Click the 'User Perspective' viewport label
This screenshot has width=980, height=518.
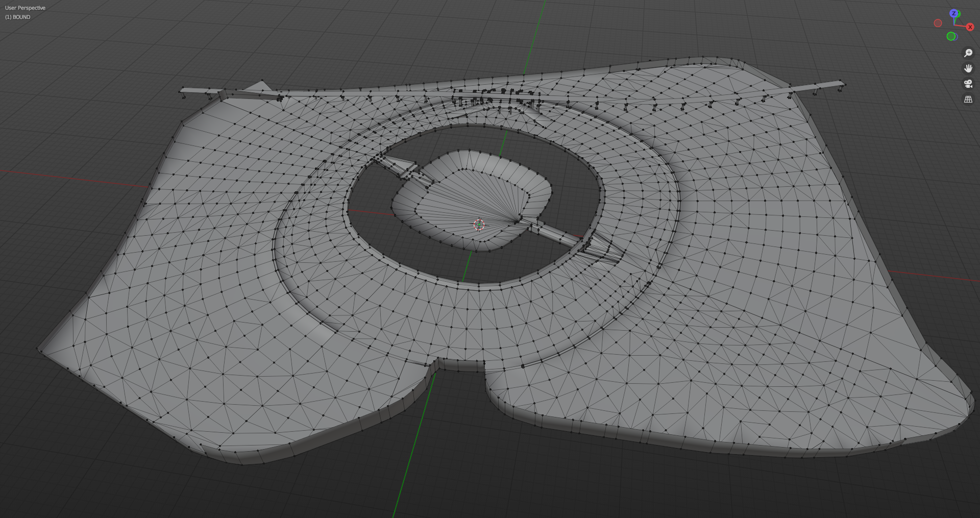(25, 8)
